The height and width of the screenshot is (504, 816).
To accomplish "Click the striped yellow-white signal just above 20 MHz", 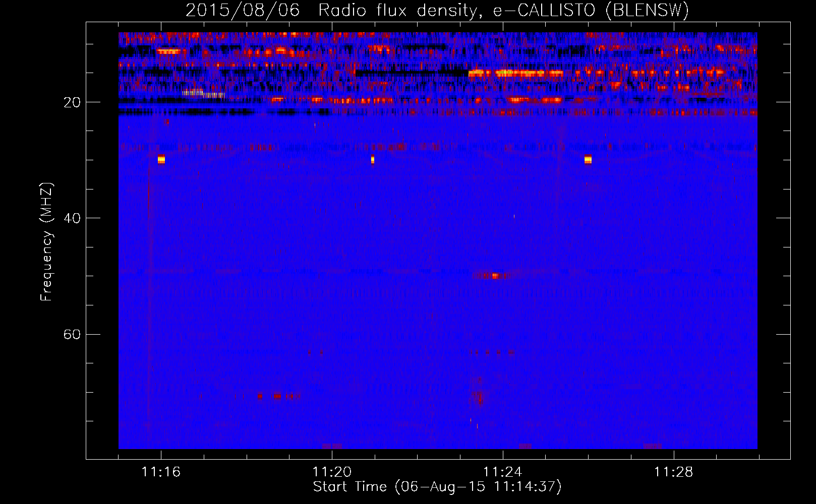I will (203, 94).
